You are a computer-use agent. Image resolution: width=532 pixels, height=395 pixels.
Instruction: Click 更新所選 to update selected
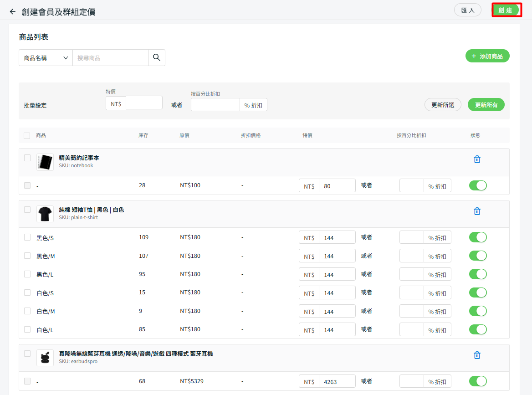coord(443,105)
